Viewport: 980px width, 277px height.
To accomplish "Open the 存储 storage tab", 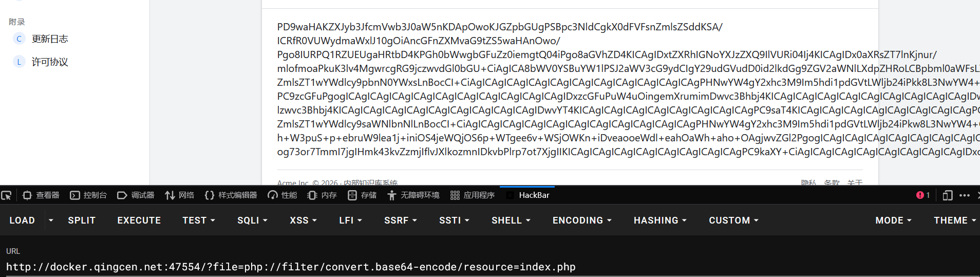I will [x=362, y=195].
